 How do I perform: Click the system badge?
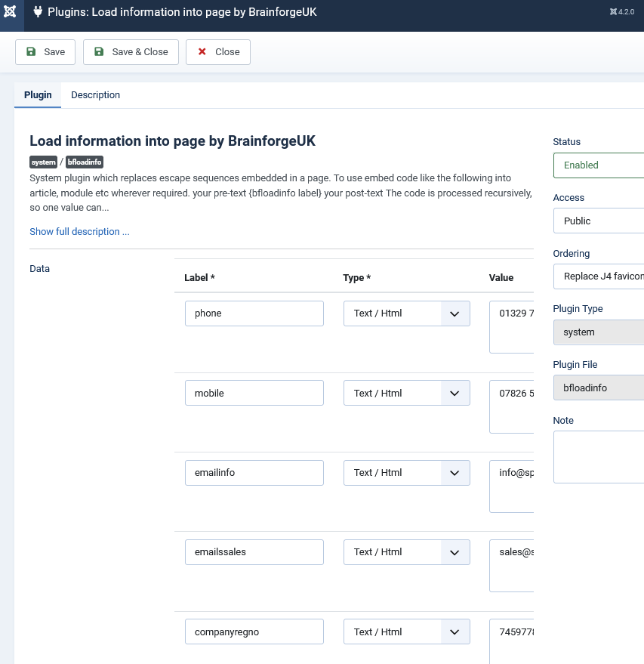(43, 162)
